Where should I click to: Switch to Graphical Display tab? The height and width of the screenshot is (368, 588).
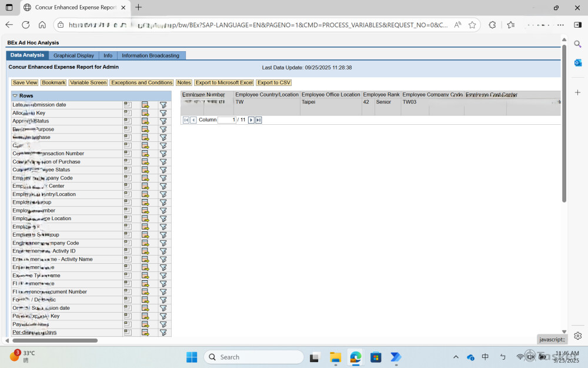coord(73,55)
